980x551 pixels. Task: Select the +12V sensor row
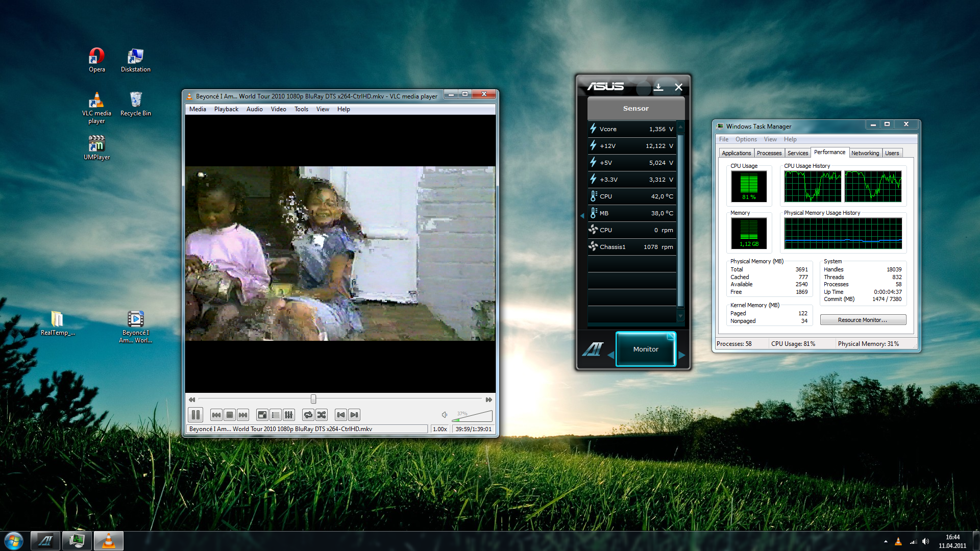coord(632,146)
